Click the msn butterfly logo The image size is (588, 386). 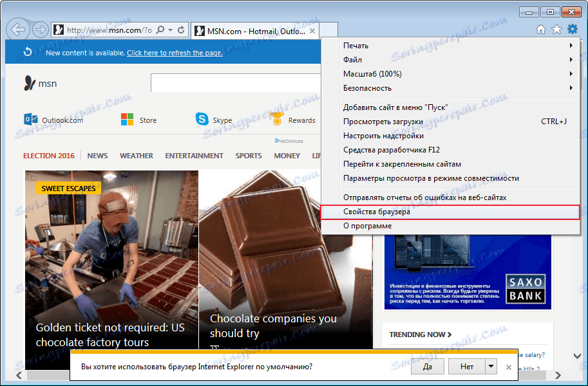[30, 83]
